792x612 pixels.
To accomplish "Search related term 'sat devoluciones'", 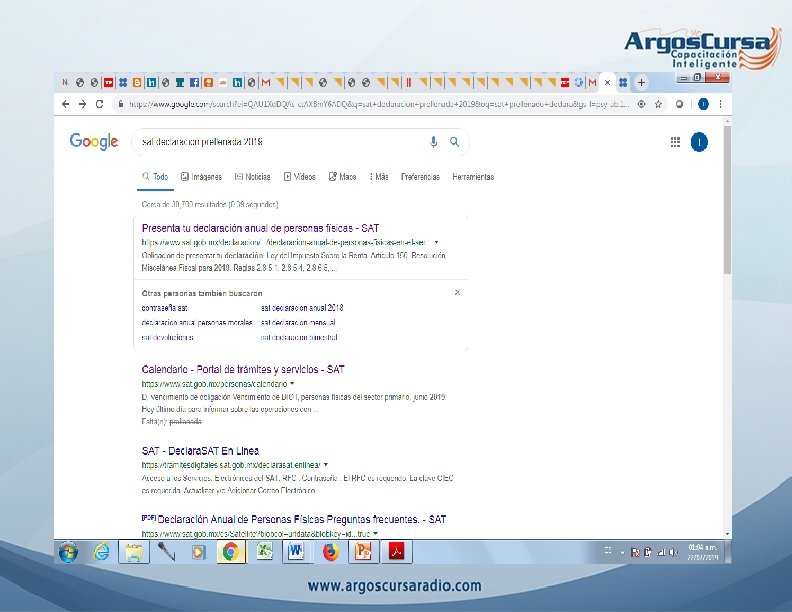I will pos(167,337).
